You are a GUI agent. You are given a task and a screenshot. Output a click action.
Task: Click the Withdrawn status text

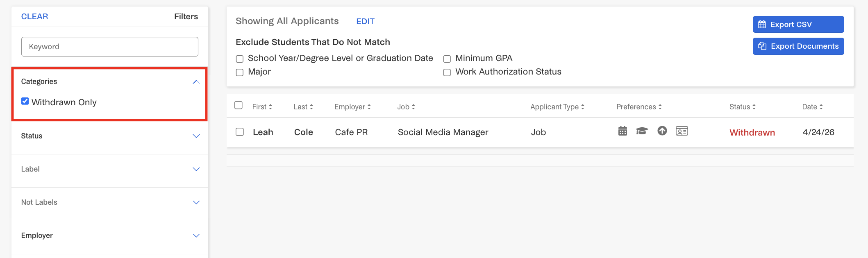[x=752, y=133]
